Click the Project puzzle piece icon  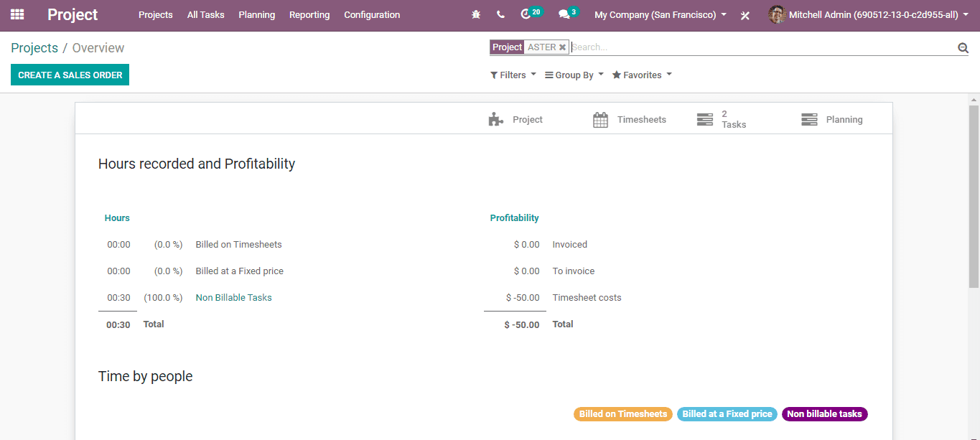496,119
